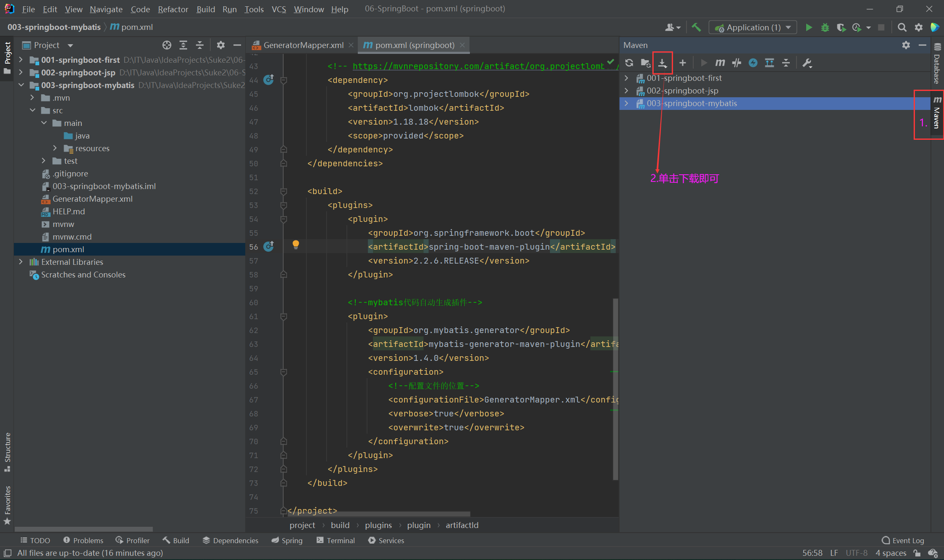Click plugins in the breadcrumb bar
944x560 pixels.
(378, 525)
